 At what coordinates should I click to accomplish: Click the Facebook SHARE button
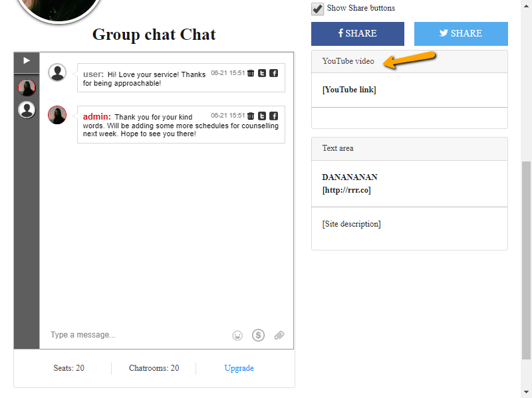click(357, 33)
